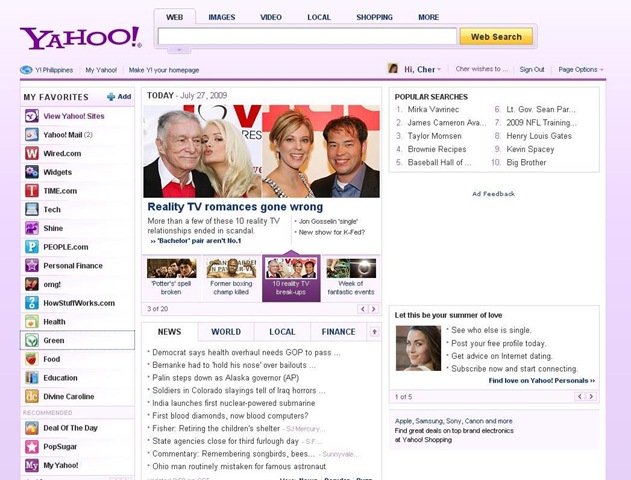Image resolution: width=631 pixels, height=480 pixels.
Task: Click the Yahoo! Mail envelope icon
Action: pos(32,134)
